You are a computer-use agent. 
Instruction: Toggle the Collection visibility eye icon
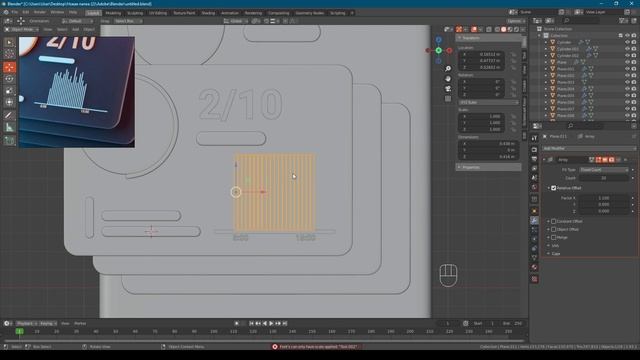click(x=627, y=36)
